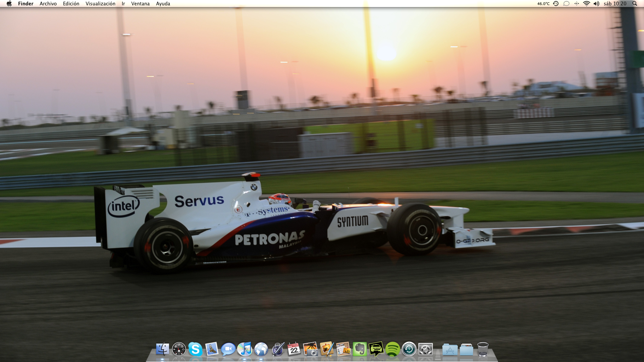The image size is (644, 362).
Task: Open Time Machine in the Dock
Action: (409, 349)
